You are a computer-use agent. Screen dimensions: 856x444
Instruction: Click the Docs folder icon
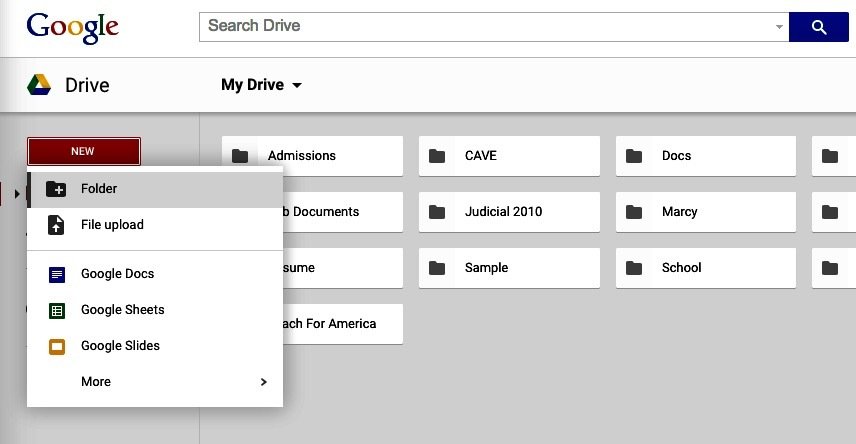634,156
